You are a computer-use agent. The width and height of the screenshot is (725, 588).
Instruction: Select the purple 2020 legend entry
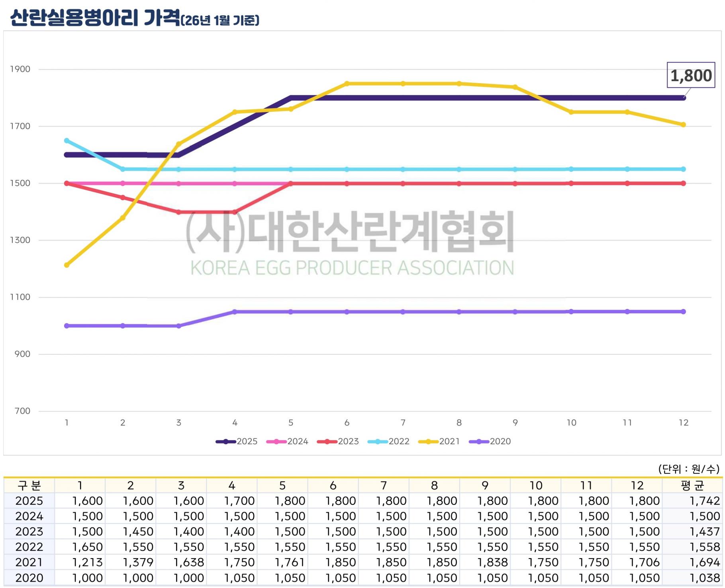(x=490, y=441)
